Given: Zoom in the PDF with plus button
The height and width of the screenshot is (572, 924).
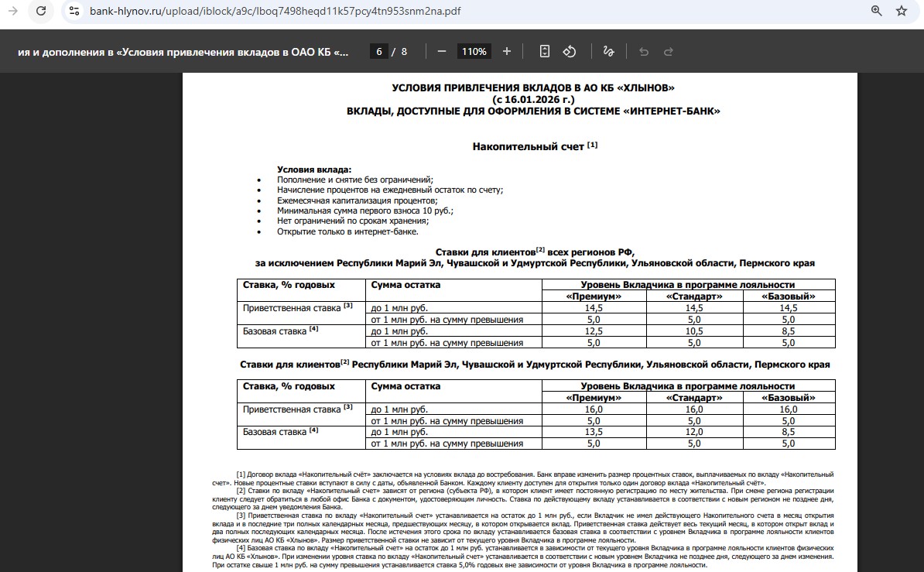Looking at the screenshot, I should click(507, 51).
